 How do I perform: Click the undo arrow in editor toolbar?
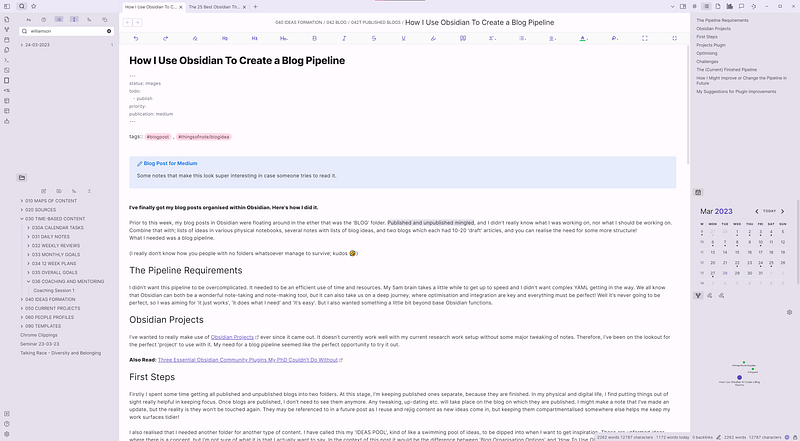[x=136, y=38]
